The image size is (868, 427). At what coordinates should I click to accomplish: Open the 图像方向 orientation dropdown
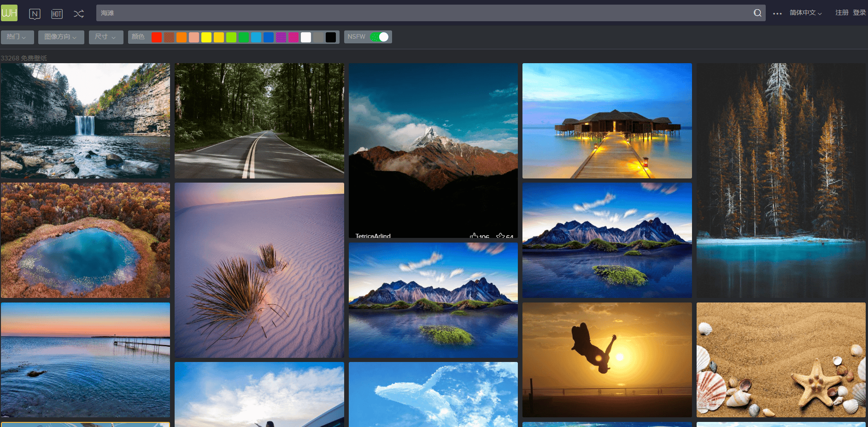pos(61,37)
